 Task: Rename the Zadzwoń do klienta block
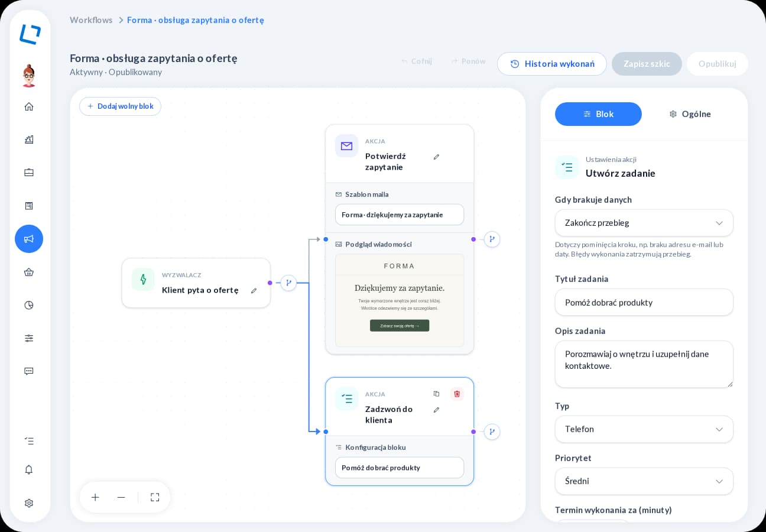[x=436, y=410]
